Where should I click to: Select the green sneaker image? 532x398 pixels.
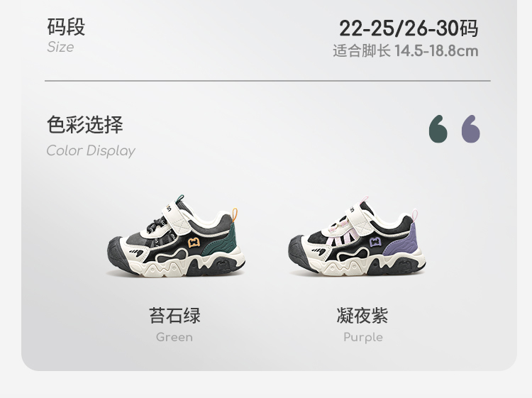coord(176,236)
